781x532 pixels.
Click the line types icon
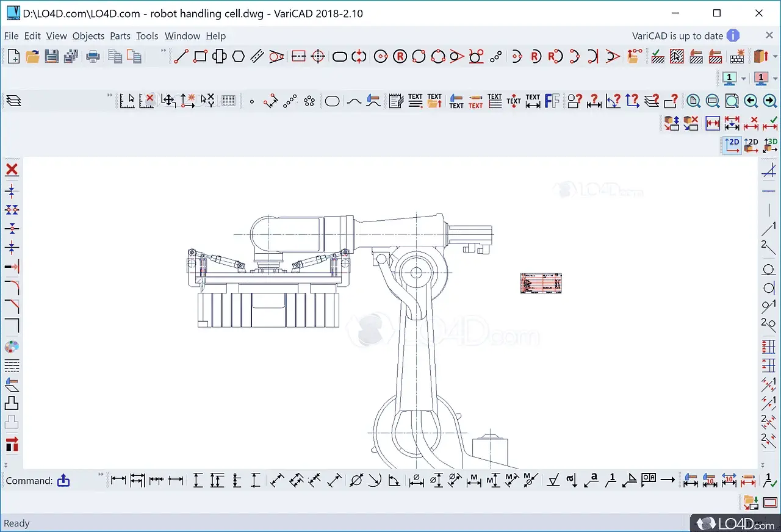pyautogui.click(x=12, y=366)
